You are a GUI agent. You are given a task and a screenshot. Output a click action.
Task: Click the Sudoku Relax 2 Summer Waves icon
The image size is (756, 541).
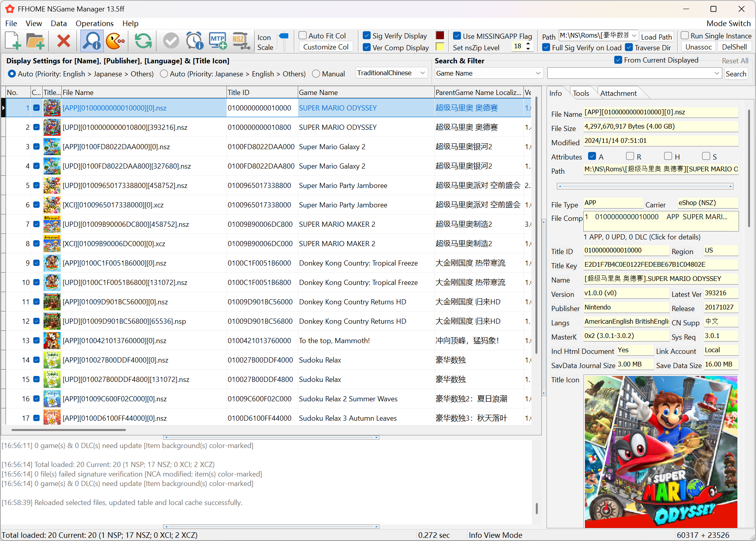(52, 399)
